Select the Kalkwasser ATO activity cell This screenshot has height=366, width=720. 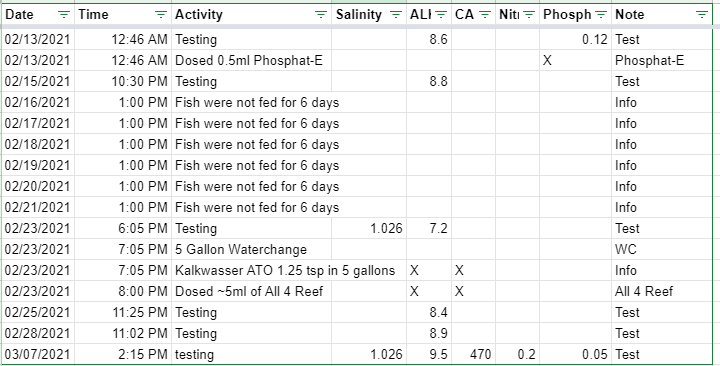coord(289,270)
